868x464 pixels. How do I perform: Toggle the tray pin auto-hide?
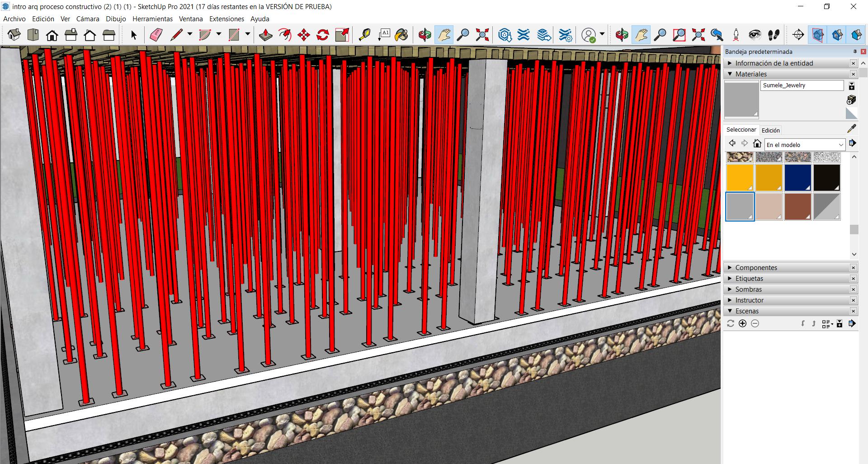[855, 52]
